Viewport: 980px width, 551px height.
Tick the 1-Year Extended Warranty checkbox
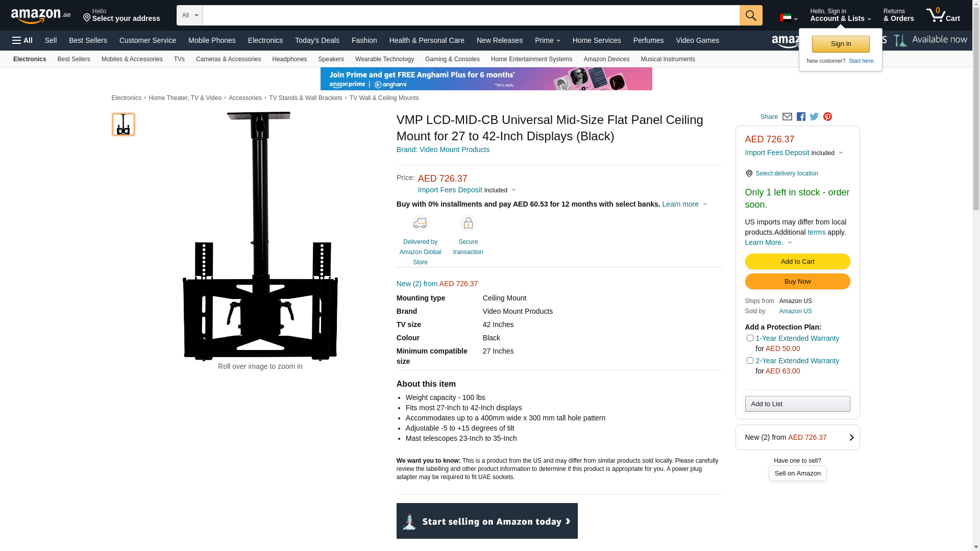[x=750, y=338]
